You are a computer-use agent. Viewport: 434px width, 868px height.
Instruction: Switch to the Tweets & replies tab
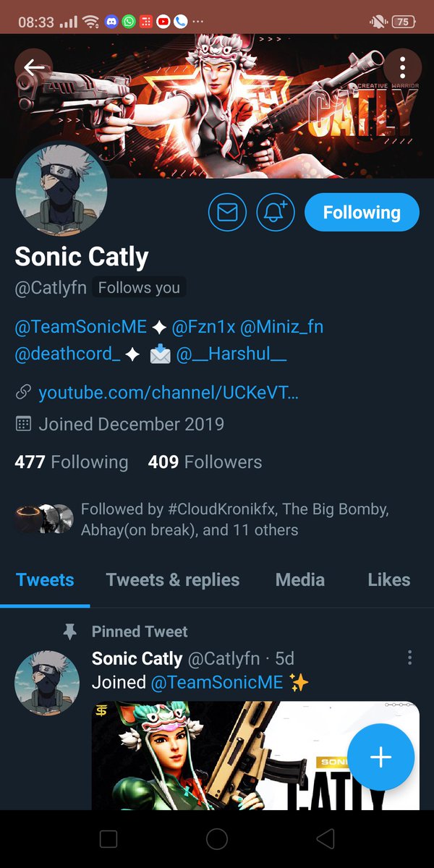[173, 579]
